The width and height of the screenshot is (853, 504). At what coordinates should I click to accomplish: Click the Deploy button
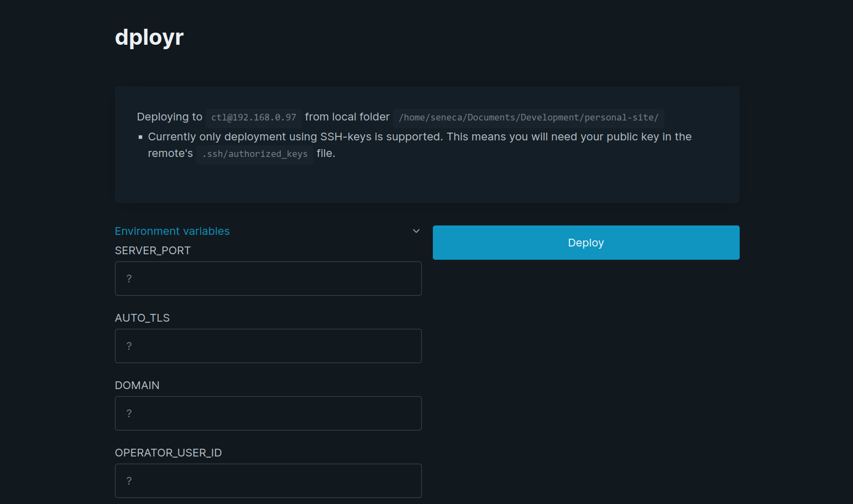(586, 243)
